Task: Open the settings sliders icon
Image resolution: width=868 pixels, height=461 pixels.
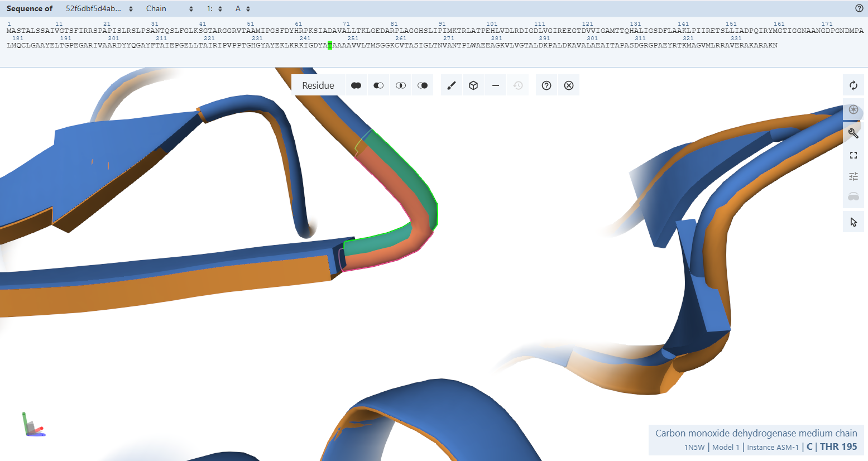Action: tap(853, 176)
